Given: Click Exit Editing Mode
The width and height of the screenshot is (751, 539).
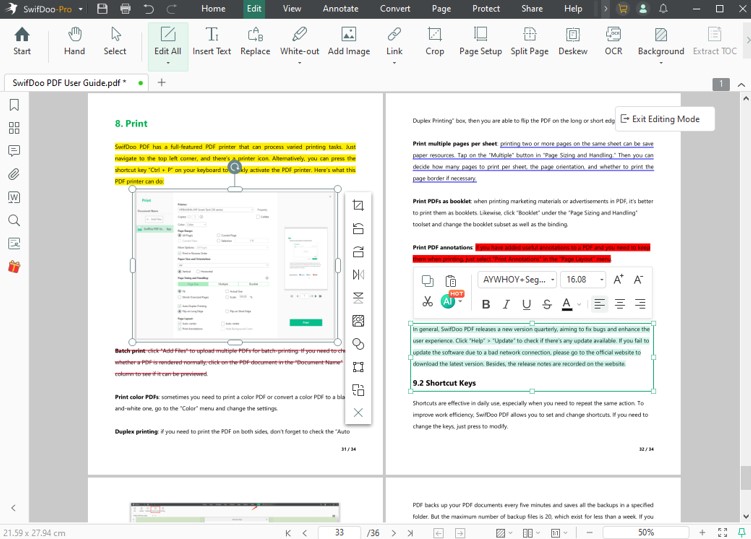Looking at the screenshot, I should pyautogui.click(x=665, y=119).
